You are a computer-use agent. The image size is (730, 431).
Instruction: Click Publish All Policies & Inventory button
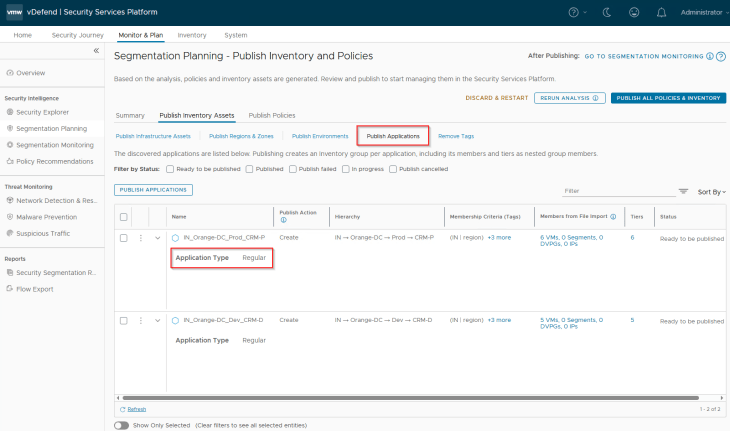click(668, 98)
